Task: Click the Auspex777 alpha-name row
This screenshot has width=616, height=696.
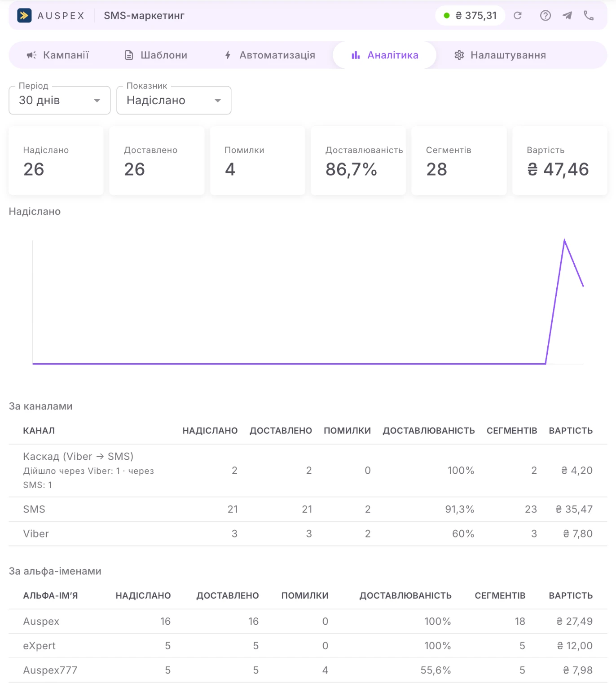Action: pyautogui.click(x=308, y=670)
